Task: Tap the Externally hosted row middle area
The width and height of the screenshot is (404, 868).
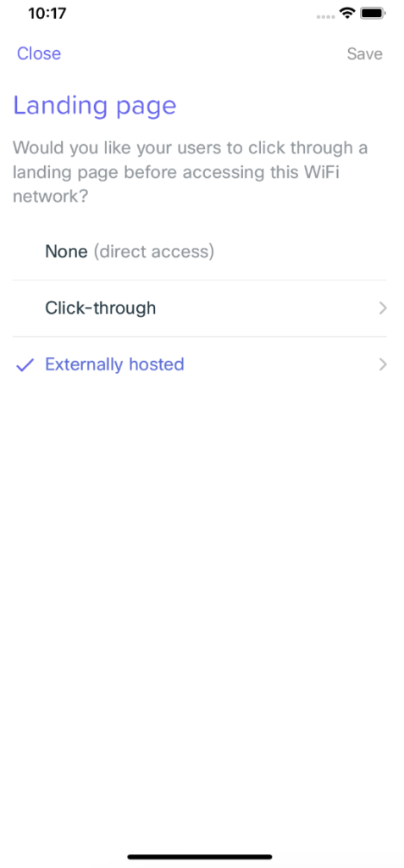Action: coord(199,364)
